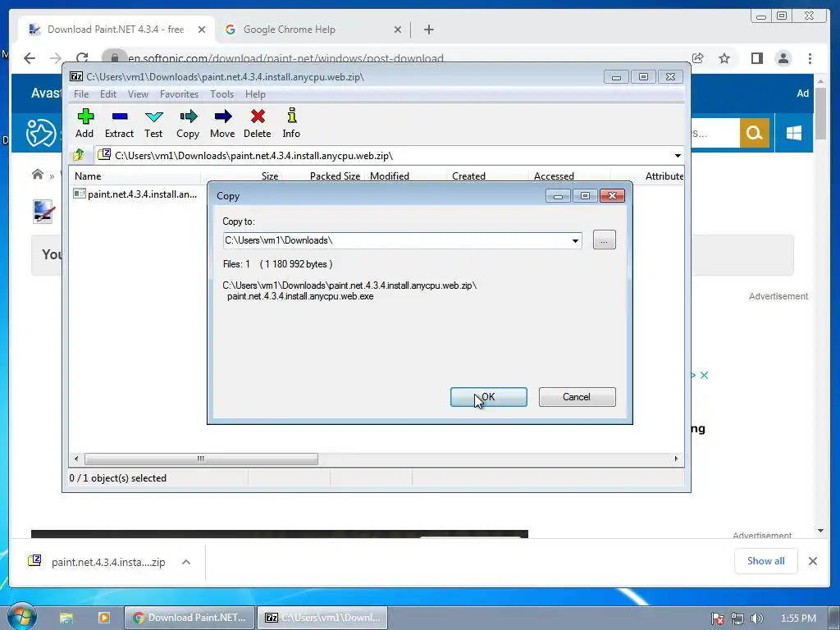Open the View menu in 7-Zip

coord(138,94)
